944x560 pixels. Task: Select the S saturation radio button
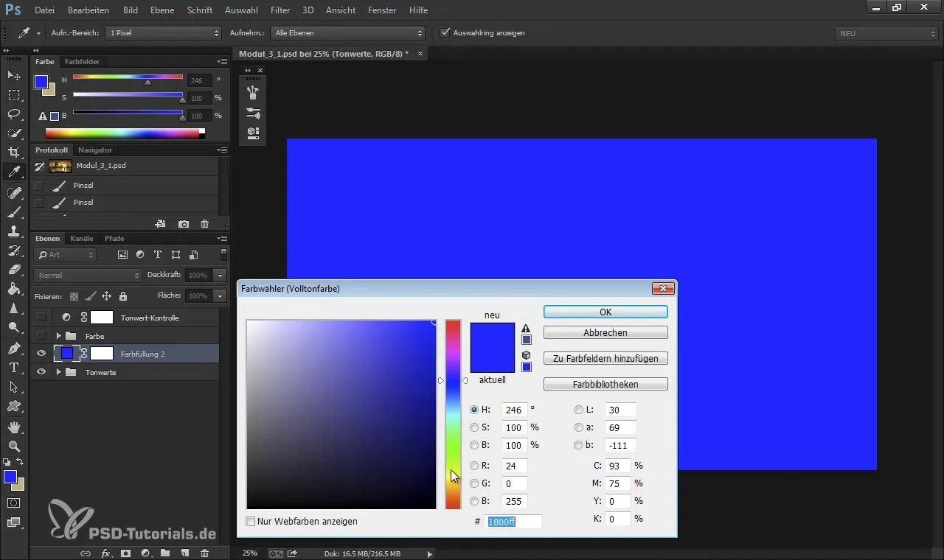click(474, 427)
